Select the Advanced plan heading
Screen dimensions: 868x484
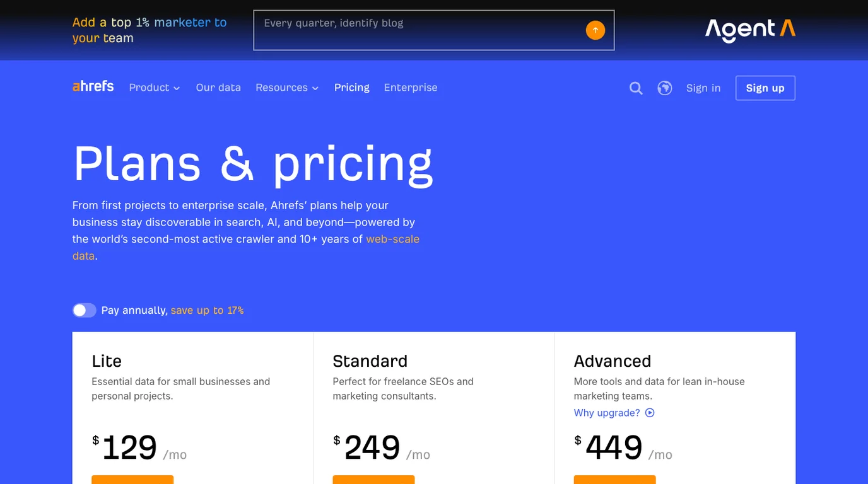(x=613, y=361)
